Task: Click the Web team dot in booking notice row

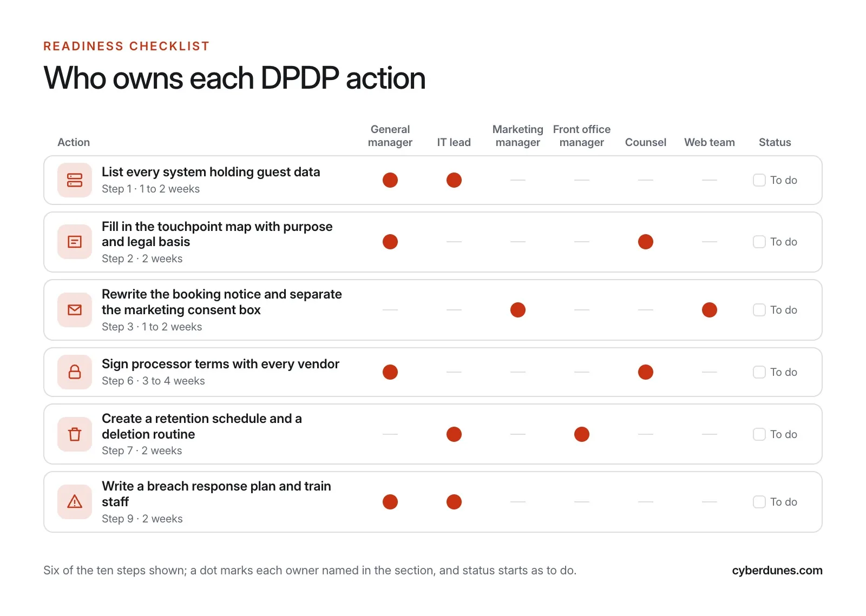Action: pyautogui.click(x=710, y=310)
